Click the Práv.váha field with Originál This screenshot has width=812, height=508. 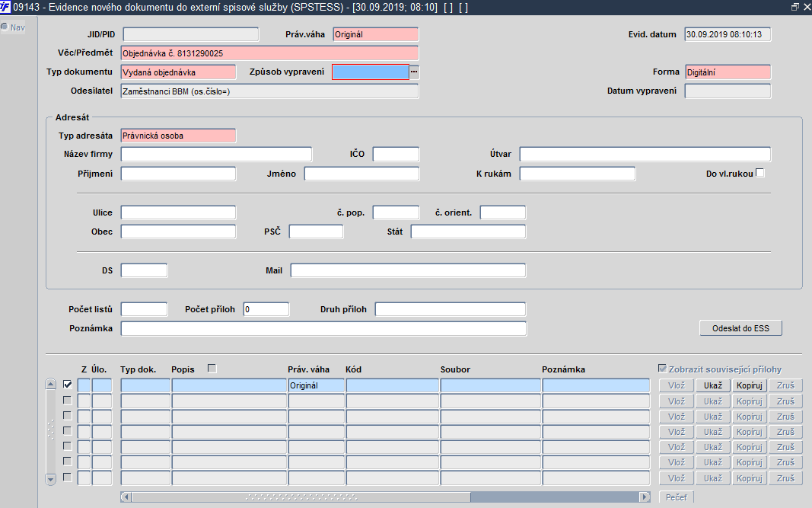(375, 35)
